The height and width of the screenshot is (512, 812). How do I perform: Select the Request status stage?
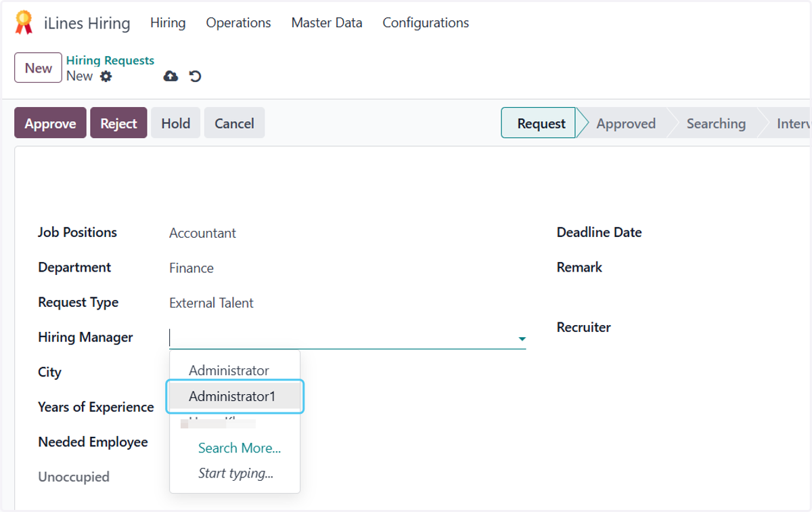point(539,123)
